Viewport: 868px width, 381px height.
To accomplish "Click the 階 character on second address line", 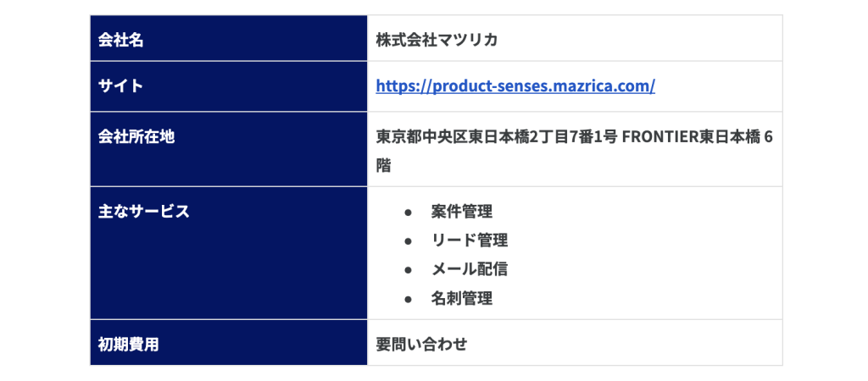I will click(x=384, y=166).
